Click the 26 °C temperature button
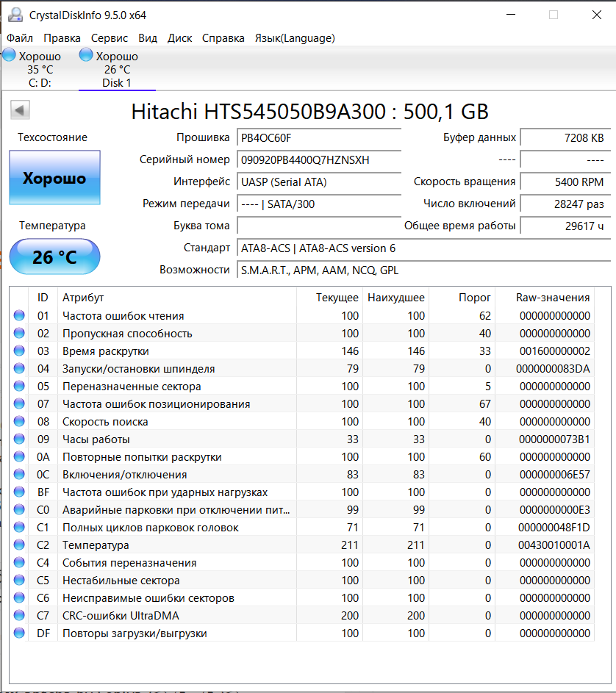This screenshot has height=693, width=616. coord(54,257)
